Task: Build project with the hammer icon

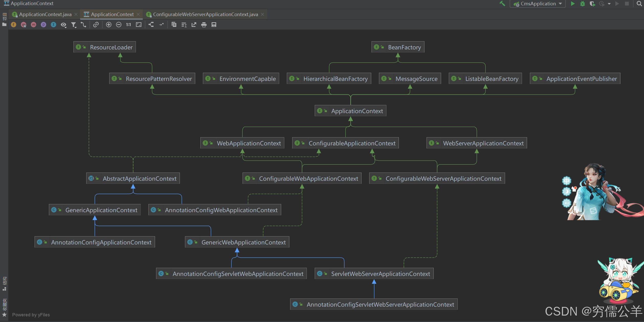Action: pyautogui.click(x=502, y=4)
